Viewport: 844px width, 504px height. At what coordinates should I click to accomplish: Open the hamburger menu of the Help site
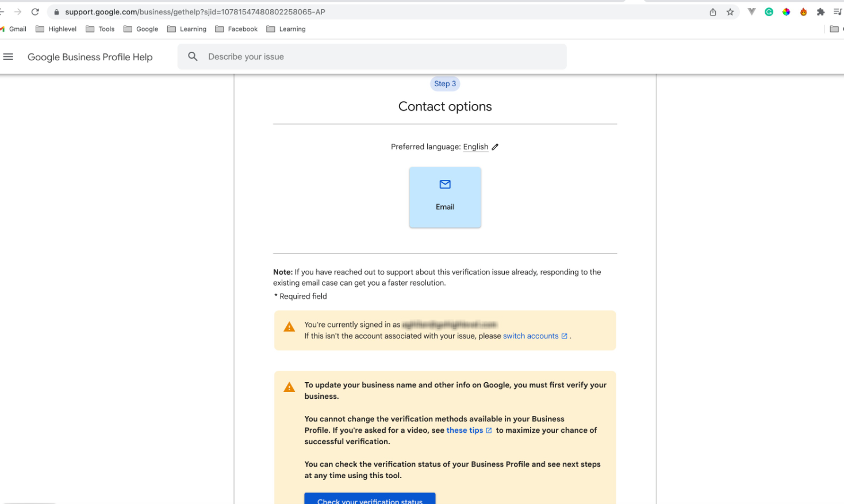pos(8,56)
